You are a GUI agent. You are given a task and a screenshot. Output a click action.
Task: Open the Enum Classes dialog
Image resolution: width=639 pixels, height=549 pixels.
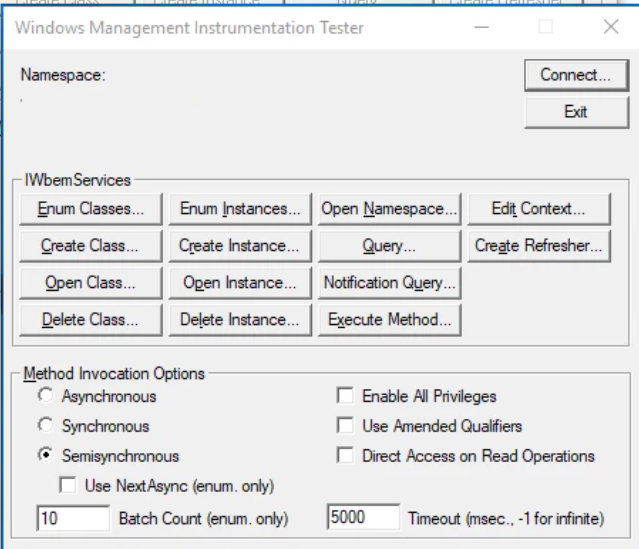(90, 209)
